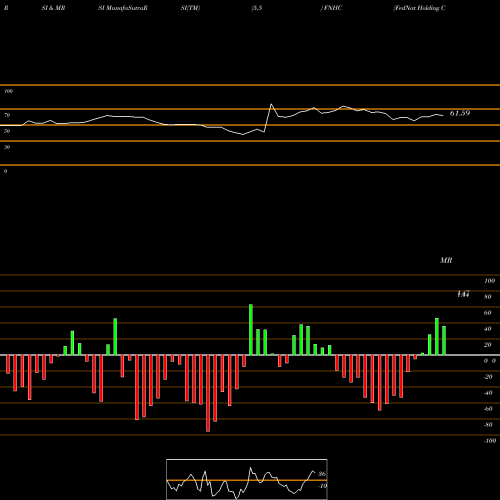The width and height of the screenshot is (500, 500).
Task: Select the '(5,5' parameter text
Action: click(x=257, y=8)
